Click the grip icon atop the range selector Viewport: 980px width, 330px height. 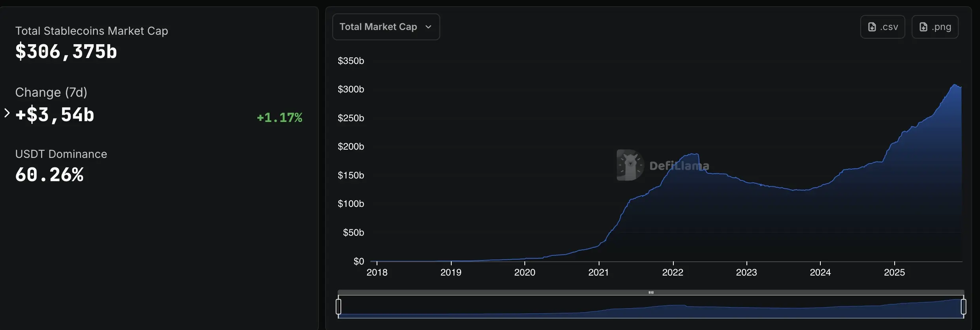coord(651,292)
